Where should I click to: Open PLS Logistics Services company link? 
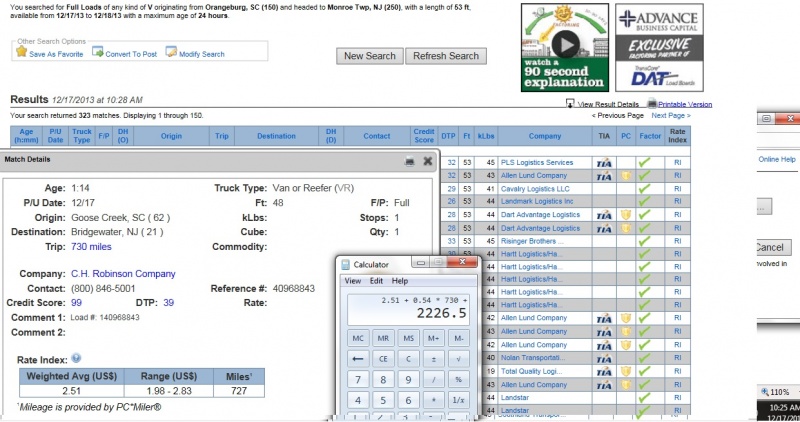537,162
